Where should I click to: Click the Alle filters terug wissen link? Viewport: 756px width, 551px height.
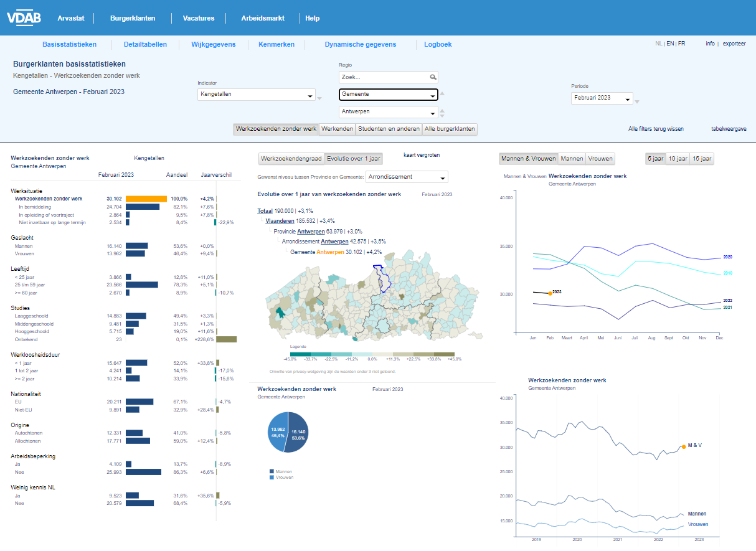[x=656, y=129]
